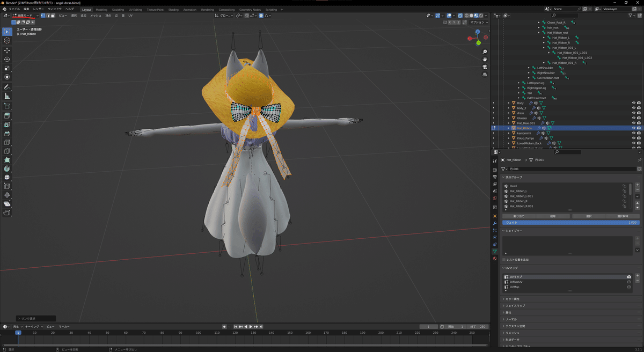Expand the Body object in the outliner

coord(508,102)
